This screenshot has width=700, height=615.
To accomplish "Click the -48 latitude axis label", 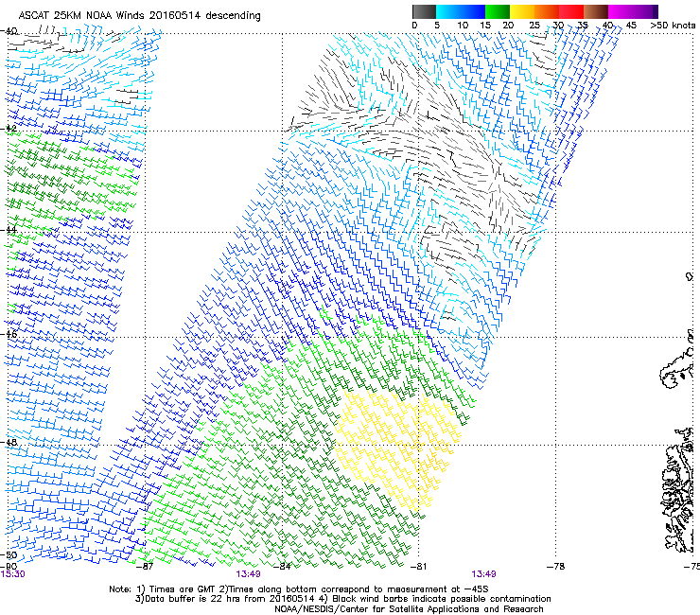I will coord(9,442).
